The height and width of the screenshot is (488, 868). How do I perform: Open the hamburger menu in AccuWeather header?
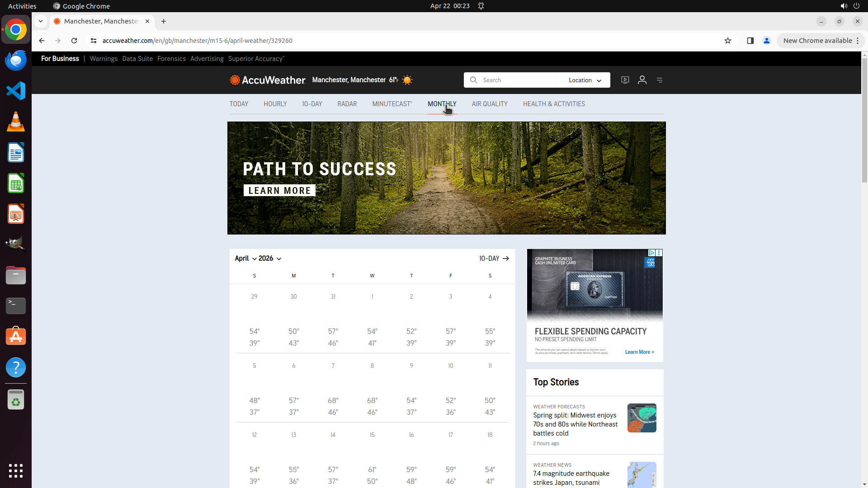tap(660, 80)
